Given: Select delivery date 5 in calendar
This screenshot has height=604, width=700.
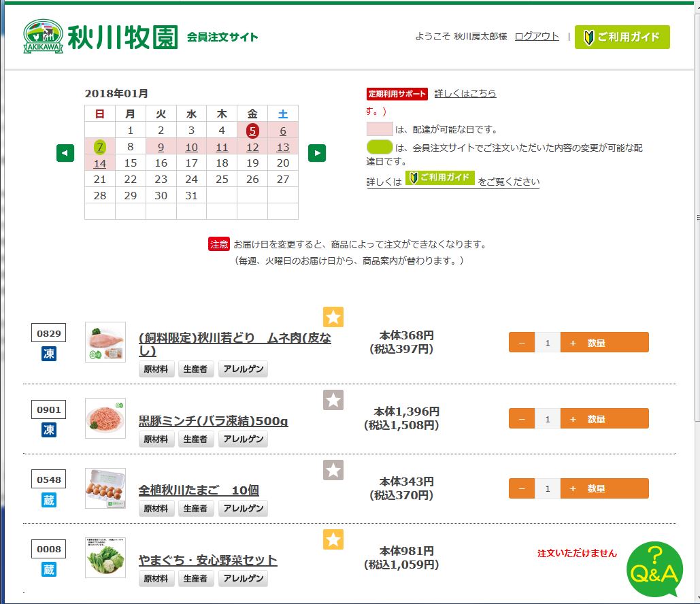Looking at the screenshot, I should (252, 131).
